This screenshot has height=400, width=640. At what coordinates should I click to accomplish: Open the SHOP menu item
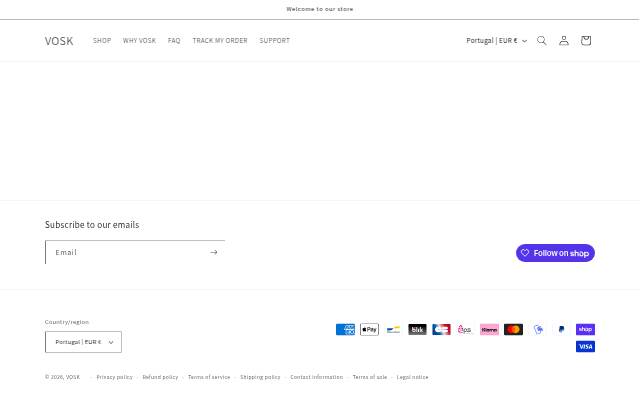(x=102, y=40)
